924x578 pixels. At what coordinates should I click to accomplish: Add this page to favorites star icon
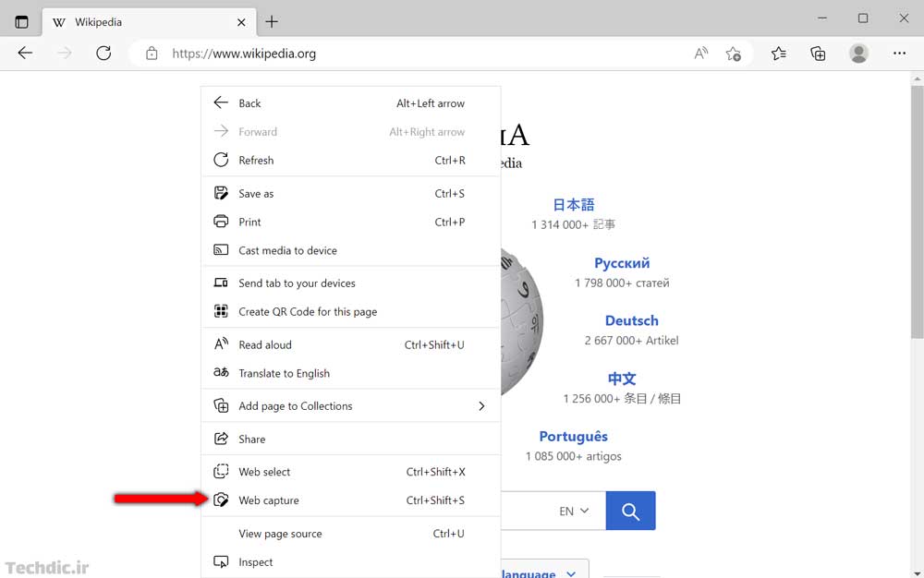pyautogui.click(x=733, y=54)
